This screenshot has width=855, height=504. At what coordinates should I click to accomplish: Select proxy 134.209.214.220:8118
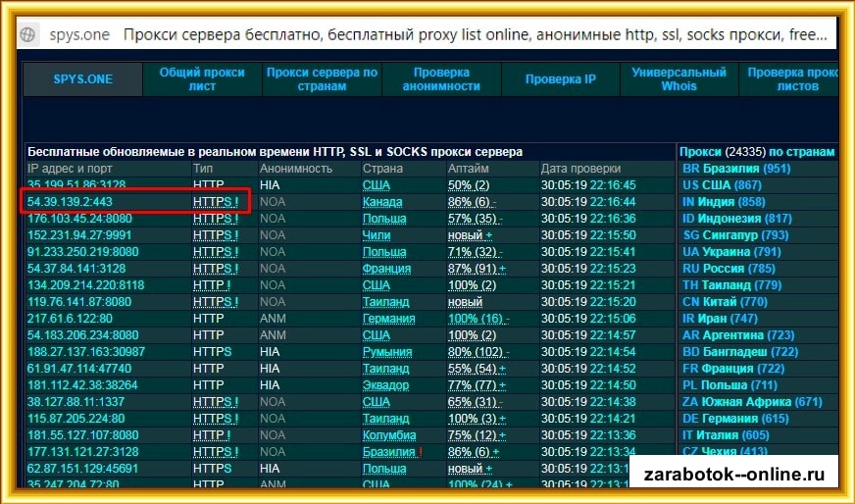point(85,285)
